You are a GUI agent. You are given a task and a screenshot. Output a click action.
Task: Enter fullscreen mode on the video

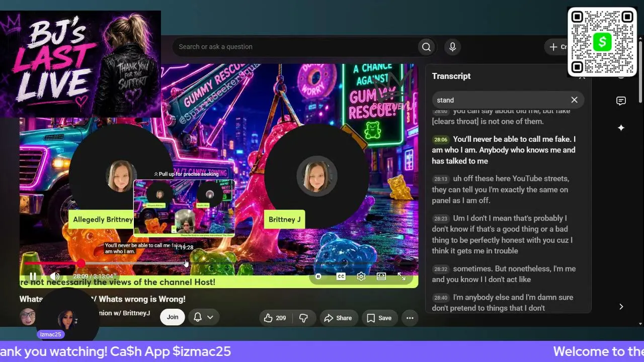point(401,276)
